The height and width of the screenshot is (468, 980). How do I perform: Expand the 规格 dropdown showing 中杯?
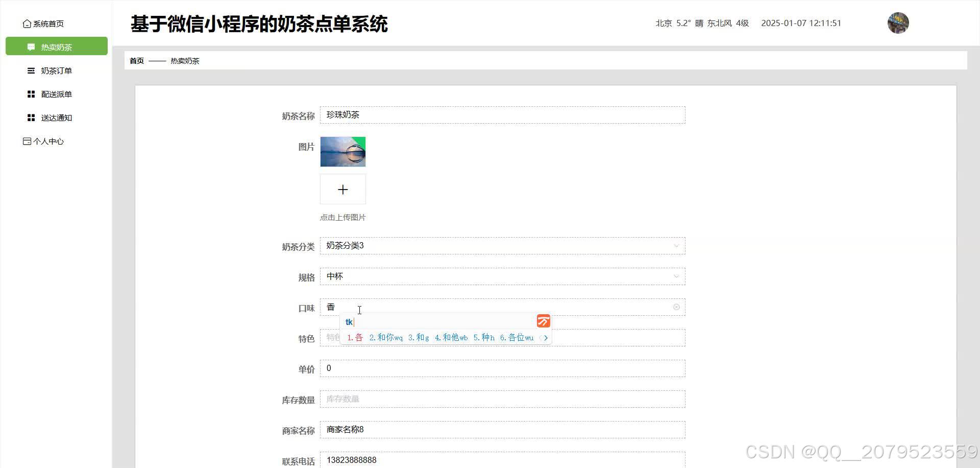[x=676, y=276]
